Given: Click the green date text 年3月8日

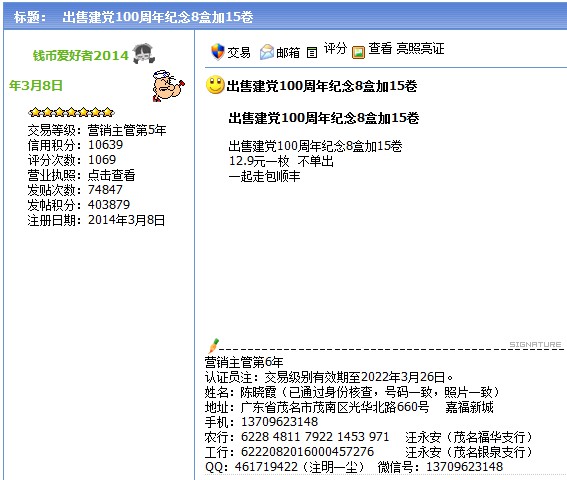Looking at the screenshot, I should 36,86.
